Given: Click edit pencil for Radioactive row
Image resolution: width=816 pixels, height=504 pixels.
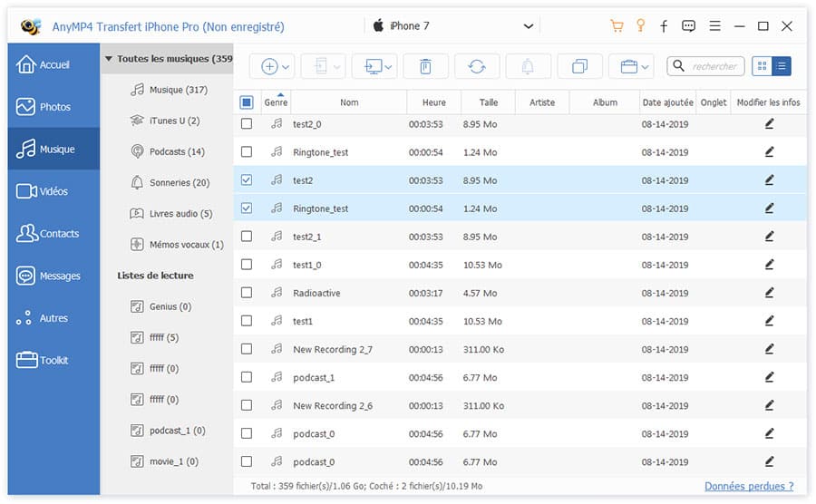Looking at the screenshot, I should pyautogui.click(x=769, y=293).
